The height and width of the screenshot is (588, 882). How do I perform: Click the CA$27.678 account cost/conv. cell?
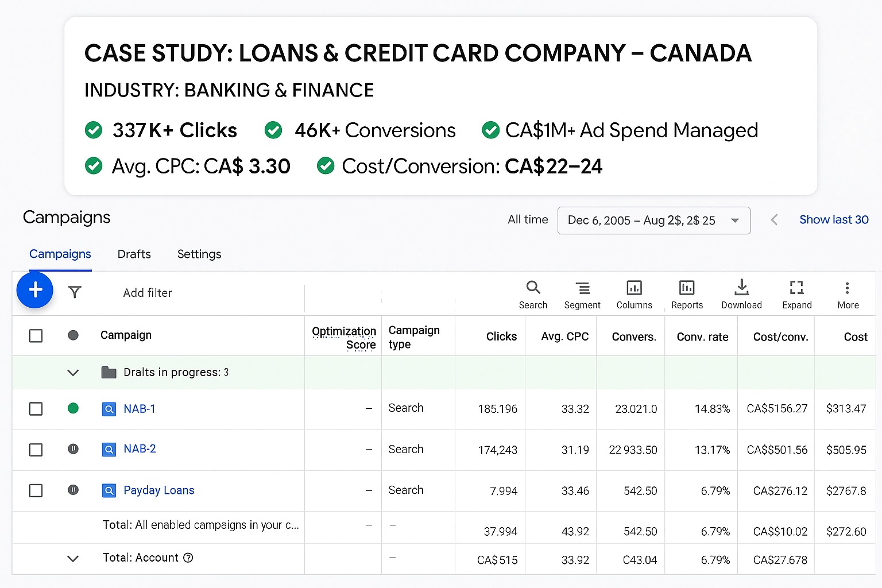coord(780,560)
